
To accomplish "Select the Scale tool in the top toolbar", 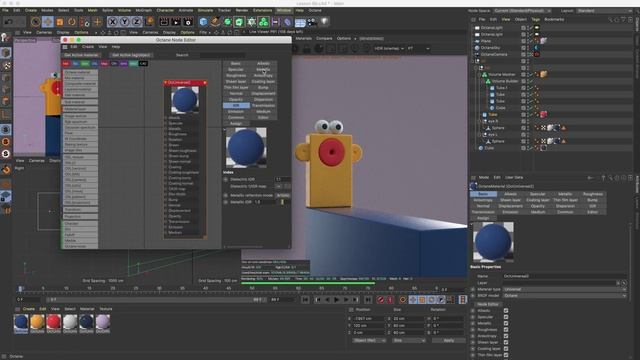I will pyautogui.click(x=60, y=22).
